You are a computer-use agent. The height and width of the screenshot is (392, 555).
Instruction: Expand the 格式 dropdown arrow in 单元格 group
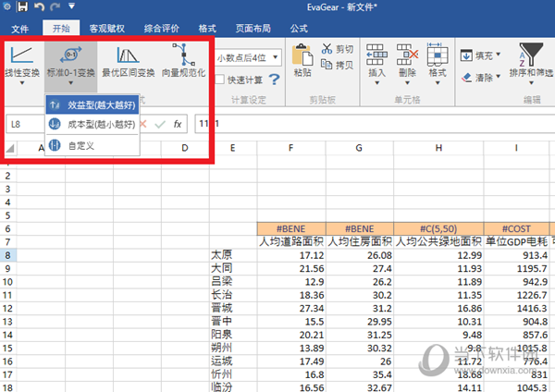438,83
